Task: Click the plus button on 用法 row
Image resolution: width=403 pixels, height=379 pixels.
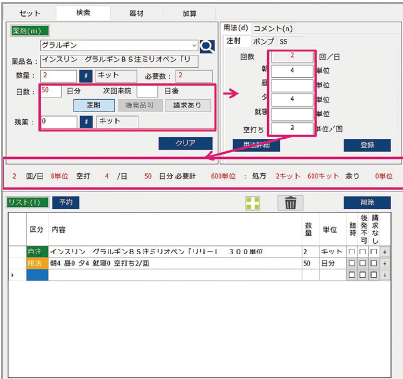Action: 385,263
